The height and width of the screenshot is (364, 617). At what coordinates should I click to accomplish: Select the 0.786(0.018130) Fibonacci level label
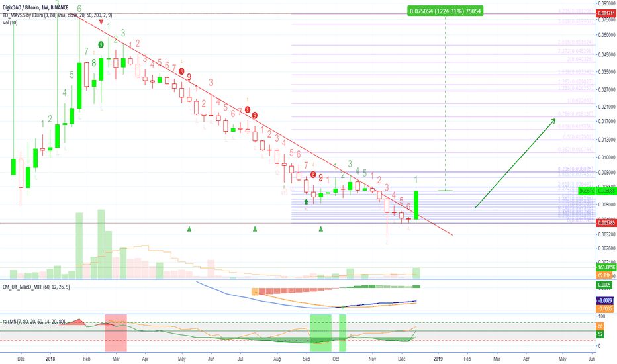click(575, 114)
